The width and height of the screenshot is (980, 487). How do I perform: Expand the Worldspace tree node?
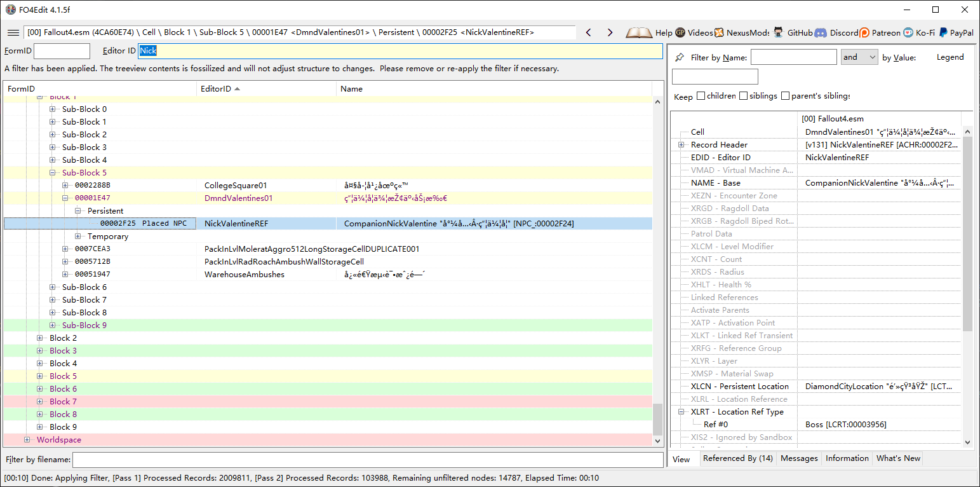point(27,440)
